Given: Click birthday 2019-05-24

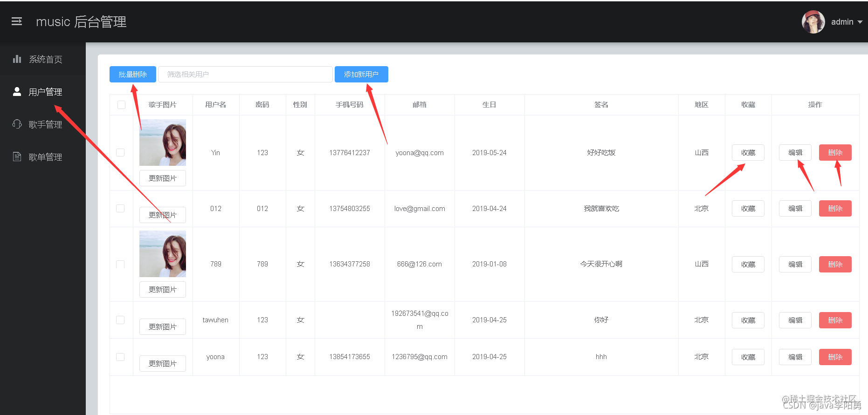Looking at the screenshot, I should pyautogui.click(x=489, y=153).
